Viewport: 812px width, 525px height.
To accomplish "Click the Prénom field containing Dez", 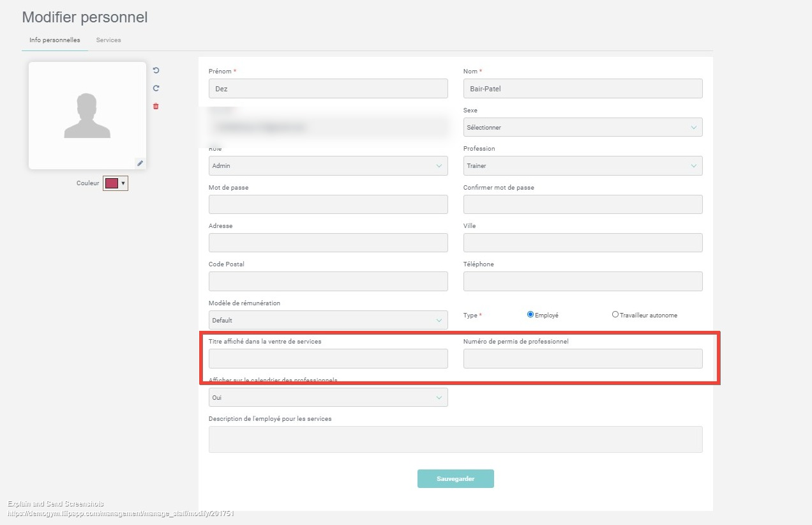I will click(x=327, y=89).
